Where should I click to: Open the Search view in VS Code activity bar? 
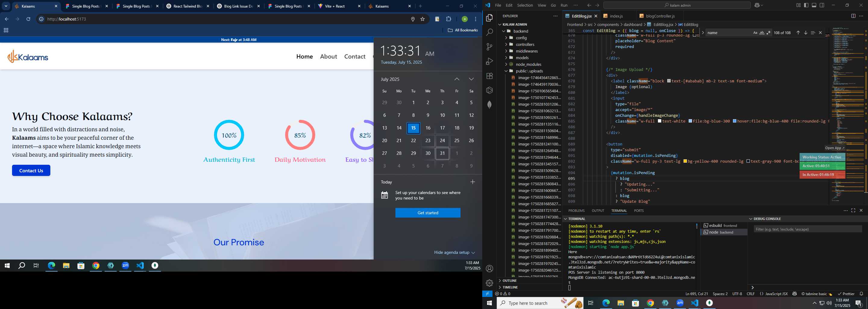coord(489,32)
